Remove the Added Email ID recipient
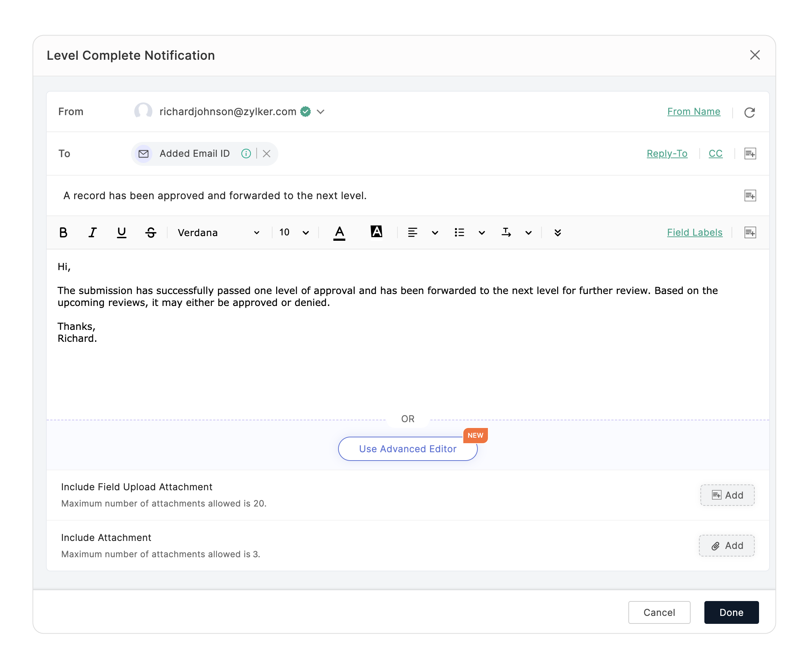Viewport: 805px width, 672px height. point(266,154)
